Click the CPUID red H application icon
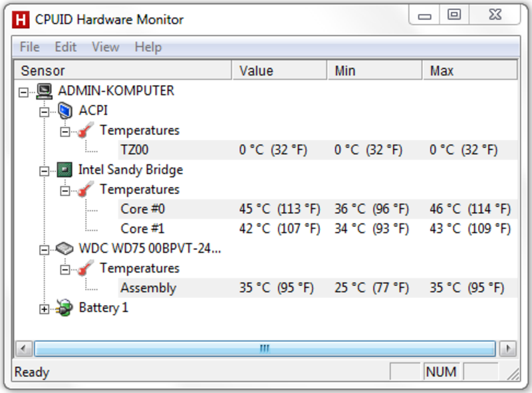The height and width of the screenshot is (393, 532). (x=21, y=20)
